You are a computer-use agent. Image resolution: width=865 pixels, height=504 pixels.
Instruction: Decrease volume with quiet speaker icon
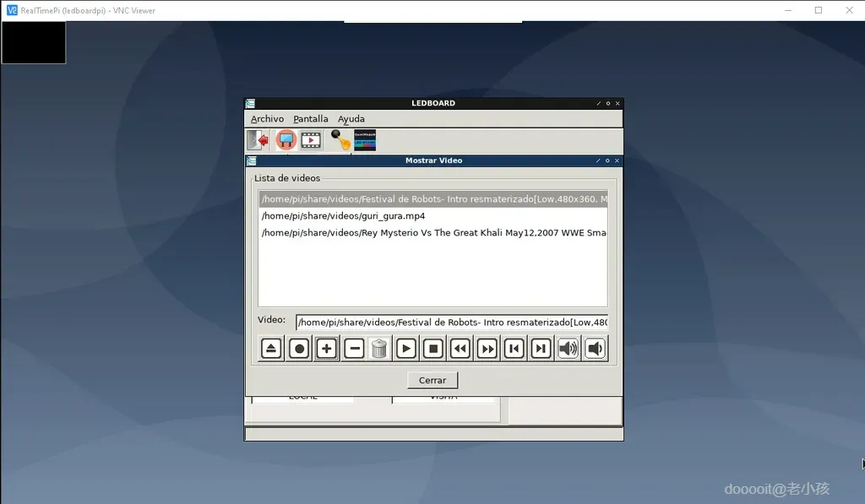point(596,349)
